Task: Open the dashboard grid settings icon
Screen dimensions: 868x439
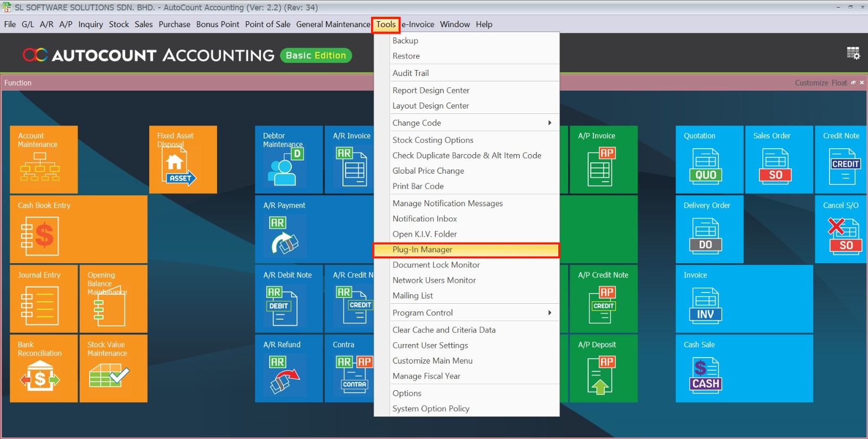Action: pos(853,53)
